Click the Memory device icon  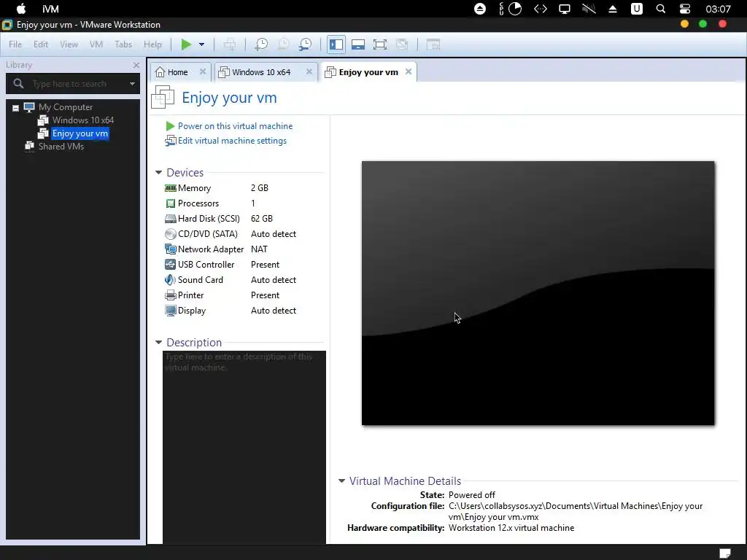tap(170, 188)
